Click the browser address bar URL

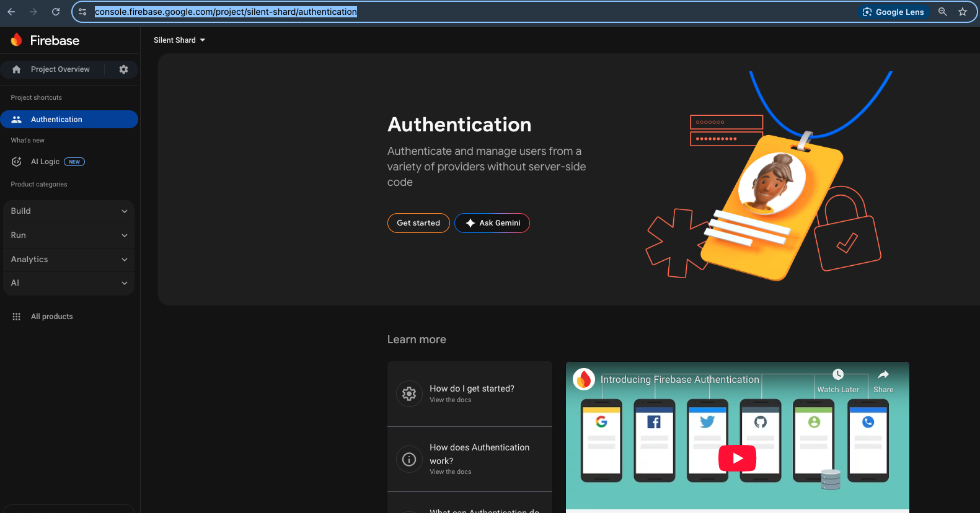click(226, 12)
